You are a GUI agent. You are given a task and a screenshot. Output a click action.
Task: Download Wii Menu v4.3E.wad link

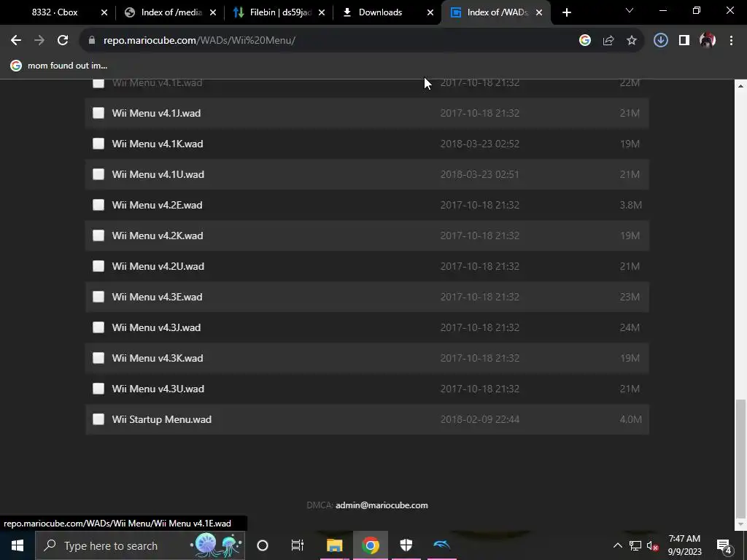158,297
